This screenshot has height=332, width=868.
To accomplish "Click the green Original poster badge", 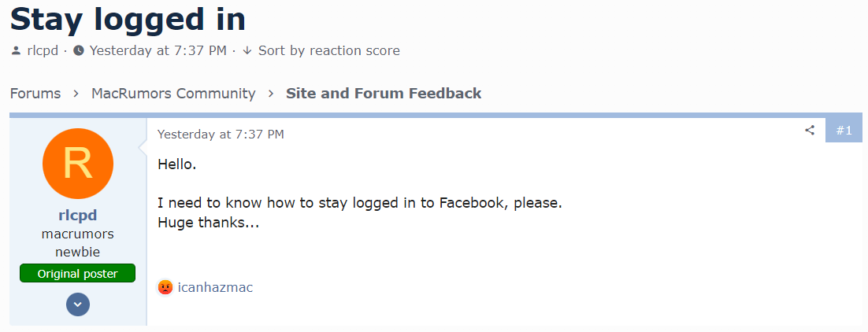I will click(x=78, y=274).
